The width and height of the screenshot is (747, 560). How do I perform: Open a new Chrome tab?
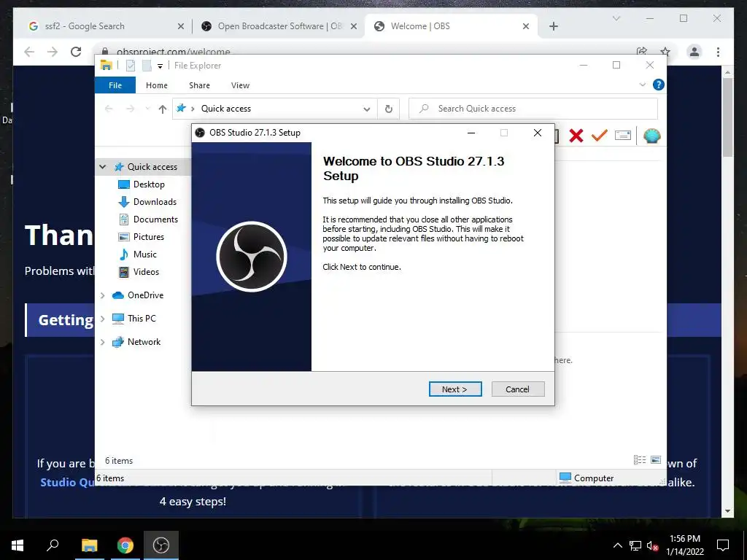coord(553,26)
